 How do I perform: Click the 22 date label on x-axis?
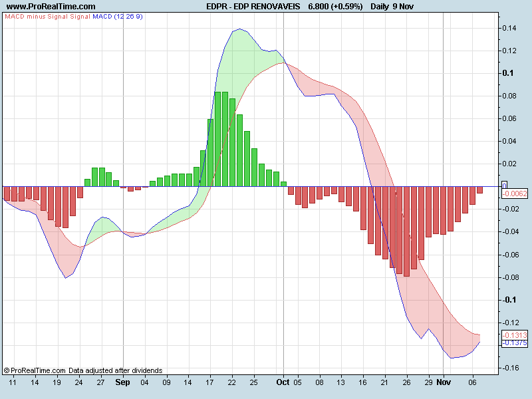click(x=231, y=383)
